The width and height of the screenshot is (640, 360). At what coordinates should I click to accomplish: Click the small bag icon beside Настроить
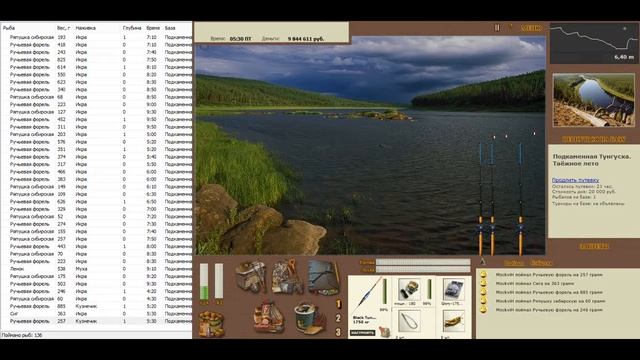pyautogui.click(x=384, y=331)
